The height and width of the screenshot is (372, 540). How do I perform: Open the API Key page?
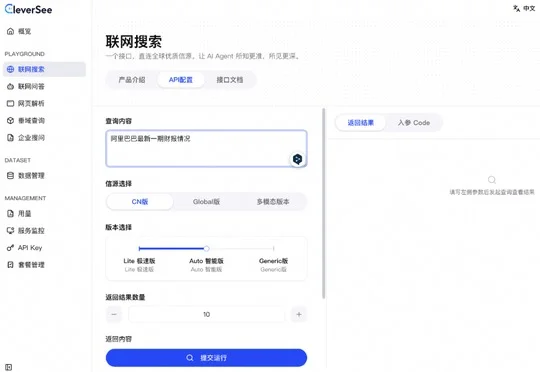30,248
